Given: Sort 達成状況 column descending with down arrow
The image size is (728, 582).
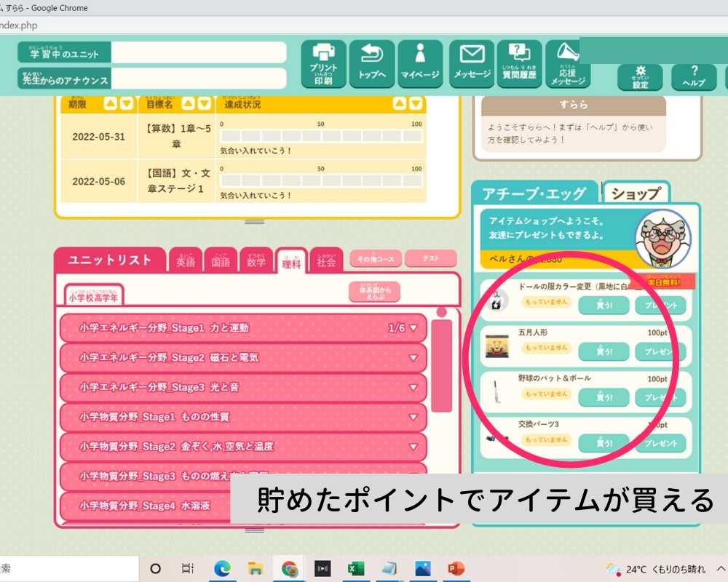Looking at the screenshot, I should 416,103.
